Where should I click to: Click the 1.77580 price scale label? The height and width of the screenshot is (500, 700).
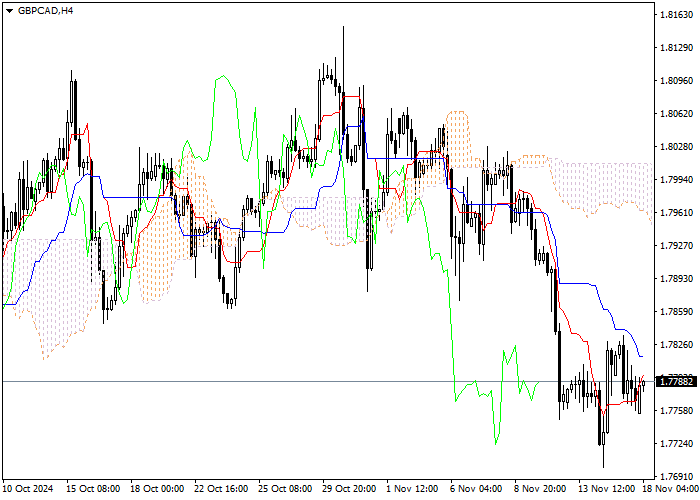(x=676, y=411)
